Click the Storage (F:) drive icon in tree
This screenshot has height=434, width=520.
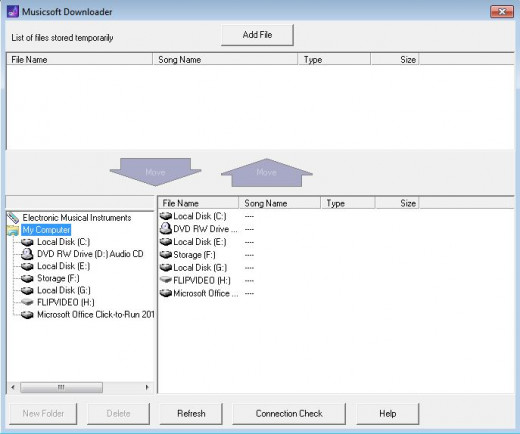[27, 278]
